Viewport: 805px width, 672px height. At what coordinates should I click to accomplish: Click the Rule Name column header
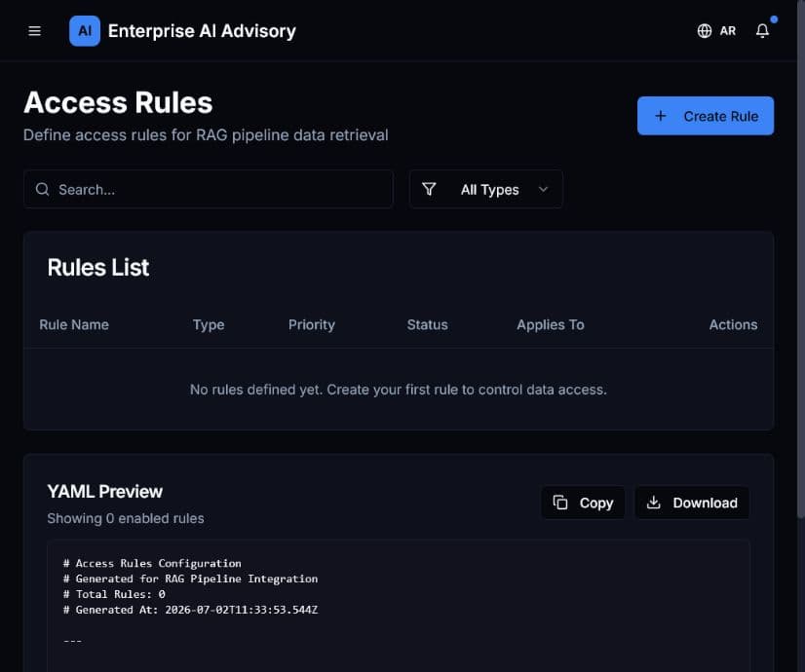point(74,324)
